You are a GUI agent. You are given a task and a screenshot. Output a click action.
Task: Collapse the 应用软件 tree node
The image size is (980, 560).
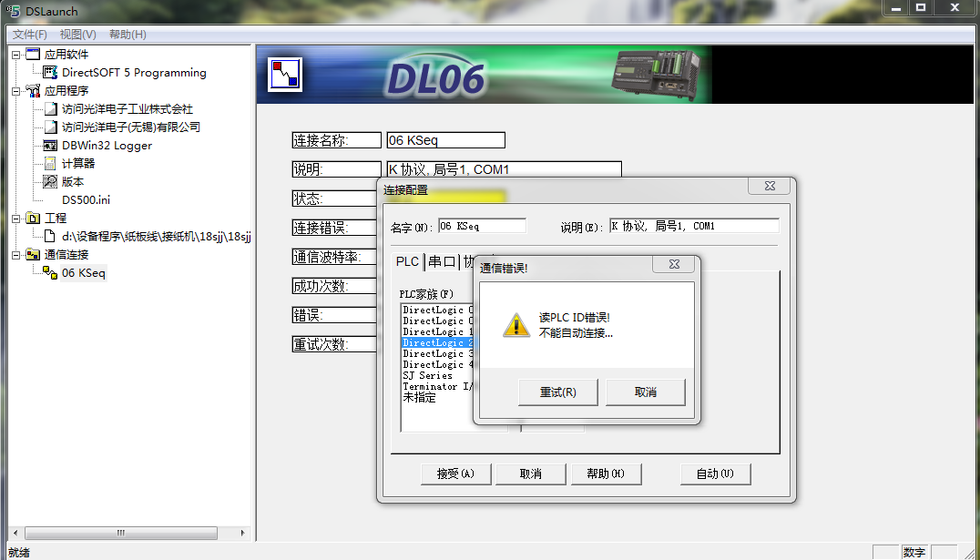(x=15, y=55)
